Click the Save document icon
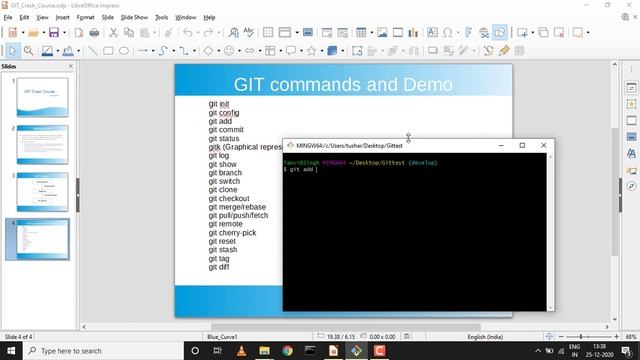 coord(54,32)
